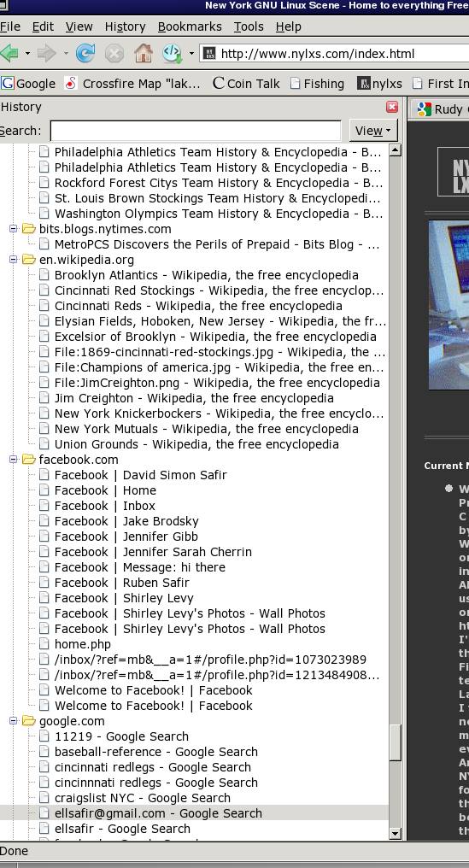Open New York Mutuals history entry

coord(206,429)
